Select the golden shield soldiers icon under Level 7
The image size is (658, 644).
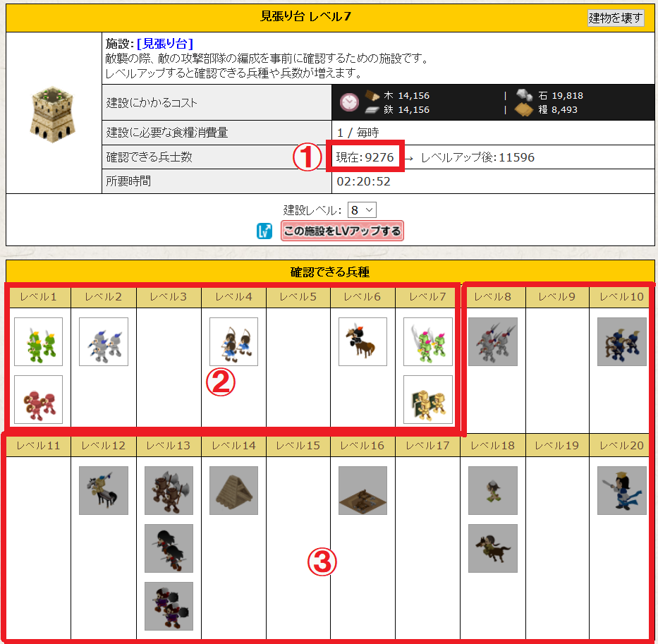click(x=428, y=399)
